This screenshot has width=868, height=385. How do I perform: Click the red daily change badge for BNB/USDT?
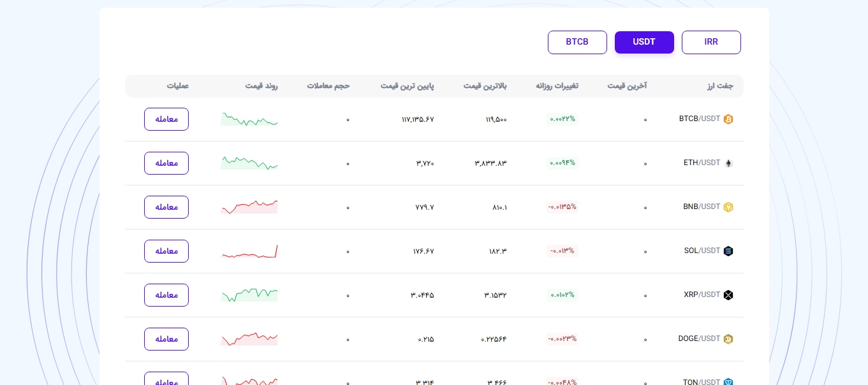pyautogui.click(x=563, y=207)
